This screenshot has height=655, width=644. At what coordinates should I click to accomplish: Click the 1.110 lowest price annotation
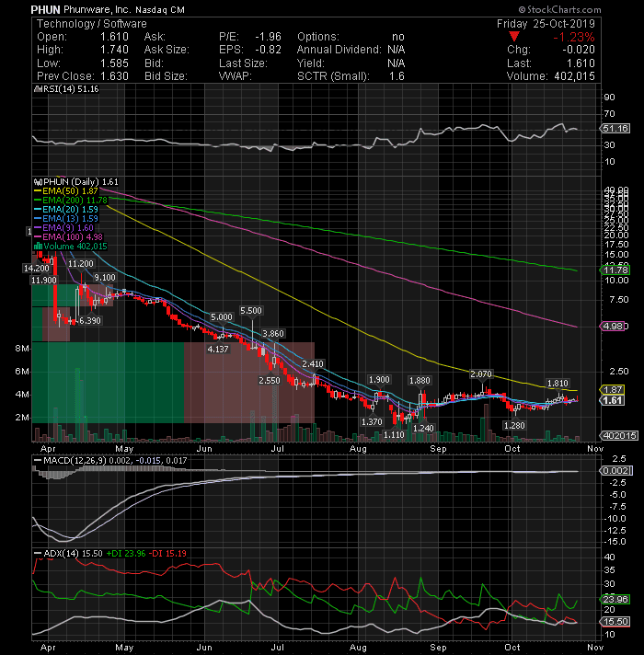coord(395,435)
